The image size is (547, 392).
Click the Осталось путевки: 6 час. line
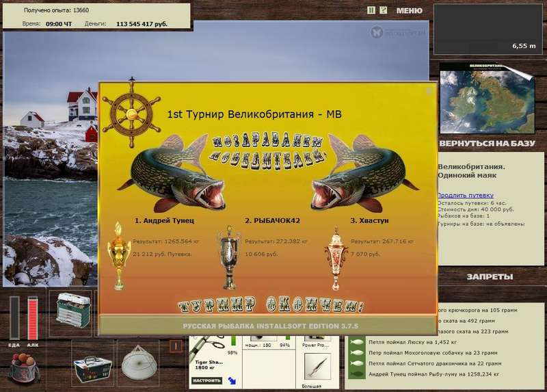point(472,202)
